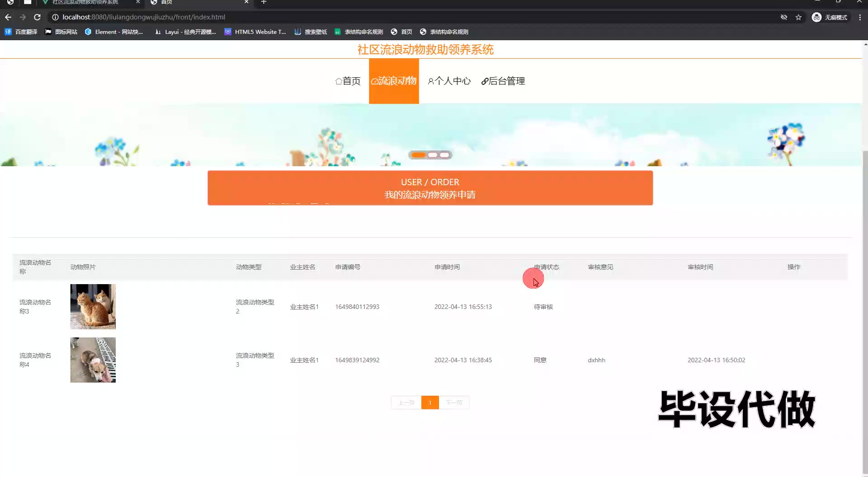Open the dog photo thumbnail for 流浪动物名称4
This screenshot has width=868, height=477.
(x=93, y=360)
